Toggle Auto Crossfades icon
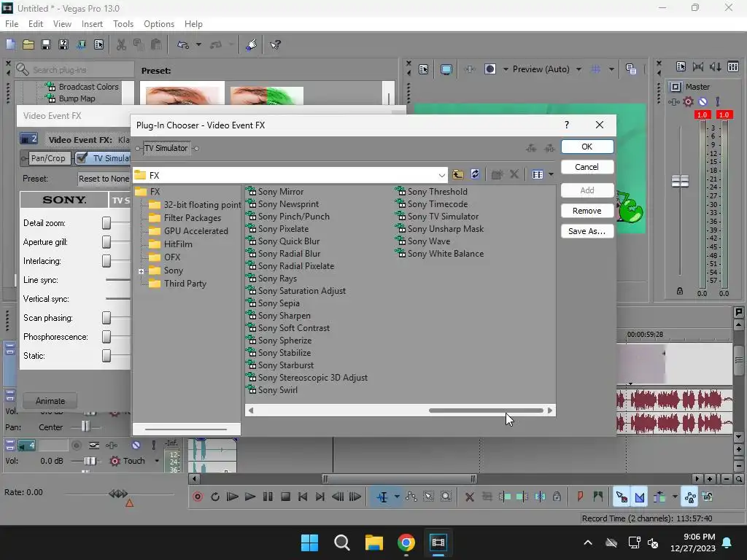Screen dimensions: 747x560 [640, 497]
